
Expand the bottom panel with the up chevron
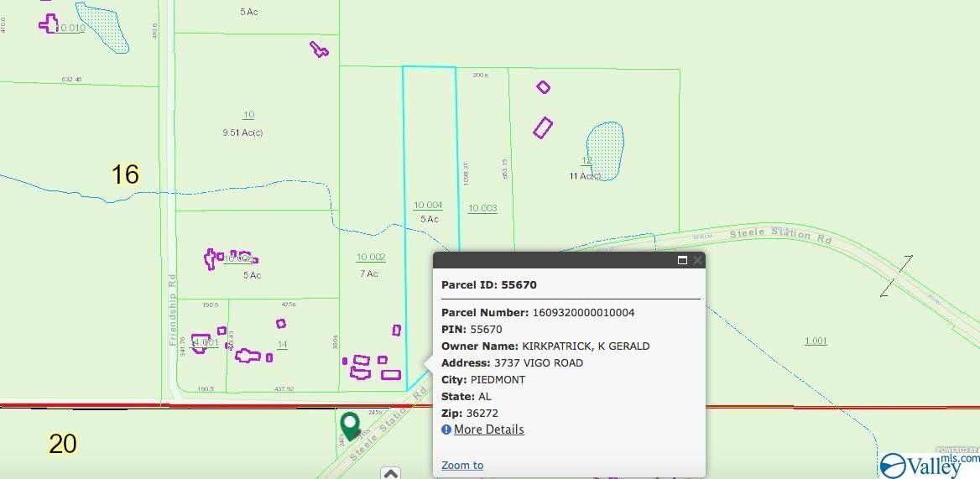[390, 474]
